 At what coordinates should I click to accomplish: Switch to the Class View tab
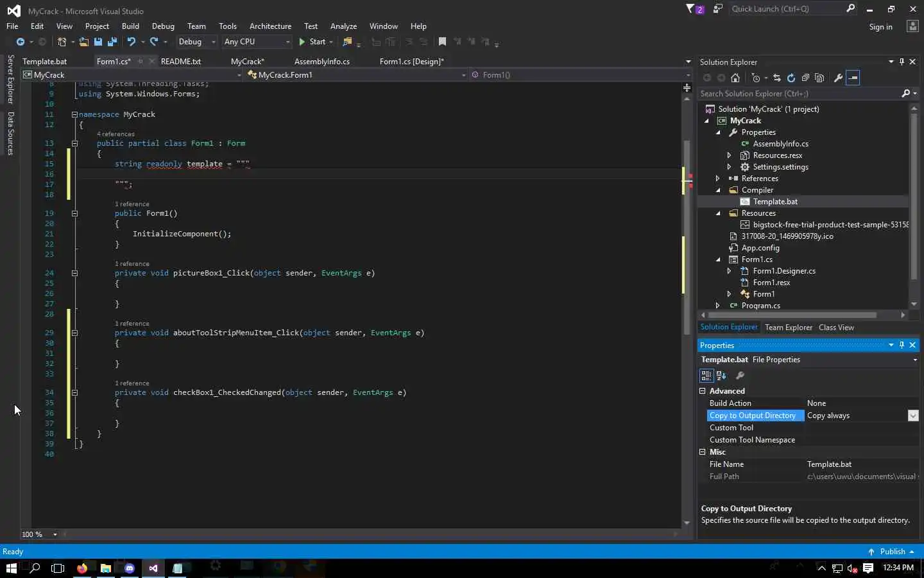(x=836, y=328)
